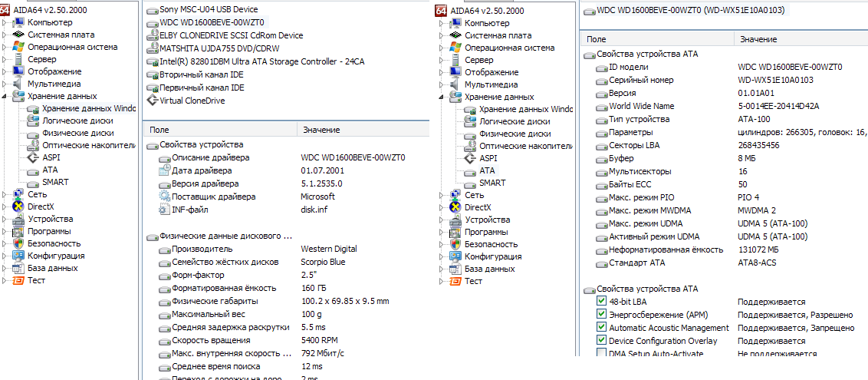Image resolution: width=868 pixels, height=380 pixels.
Task: Select WDC WD1600BEVE-00WZT0 in left device list
Action: 212,22
